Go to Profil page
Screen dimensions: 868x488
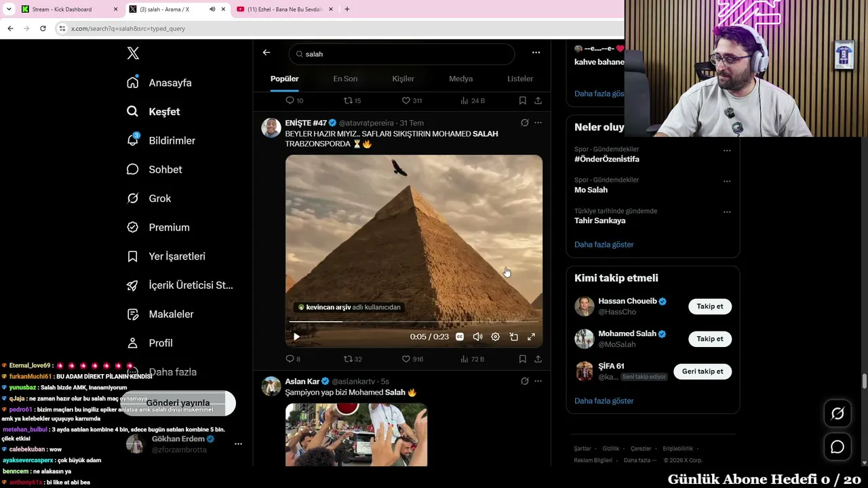tap(150, 343)
